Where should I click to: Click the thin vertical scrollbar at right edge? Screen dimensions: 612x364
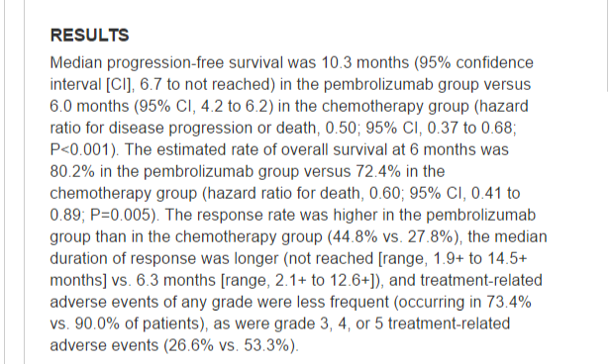point(608,45)
